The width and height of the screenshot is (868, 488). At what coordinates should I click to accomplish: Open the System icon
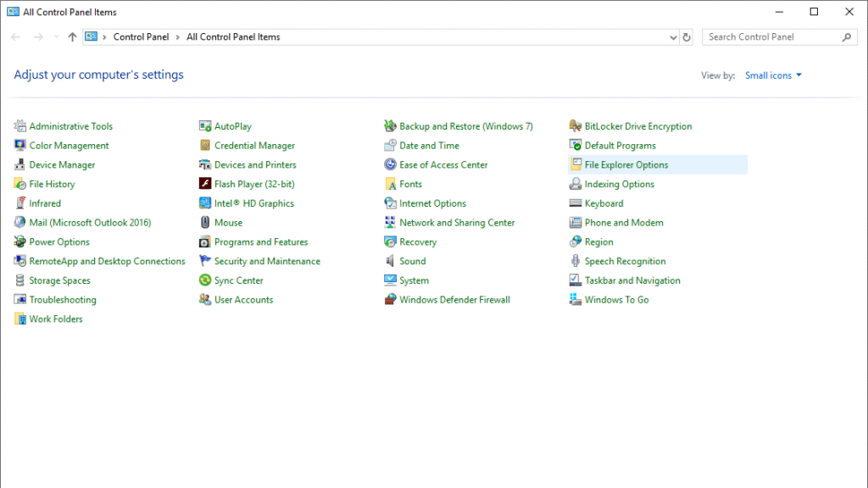(390, 280)
